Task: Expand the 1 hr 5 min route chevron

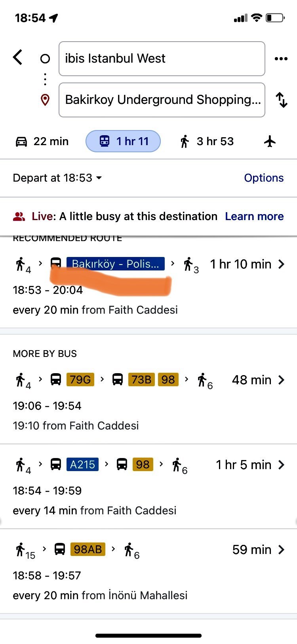Action: (281, 465)
